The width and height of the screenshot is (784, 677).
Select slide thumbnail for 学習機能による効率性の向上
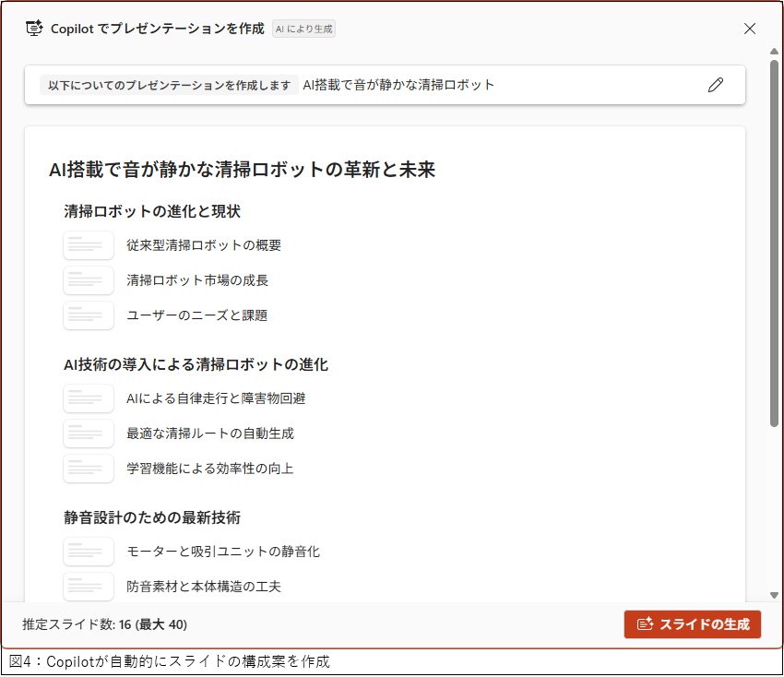[89, 469]
